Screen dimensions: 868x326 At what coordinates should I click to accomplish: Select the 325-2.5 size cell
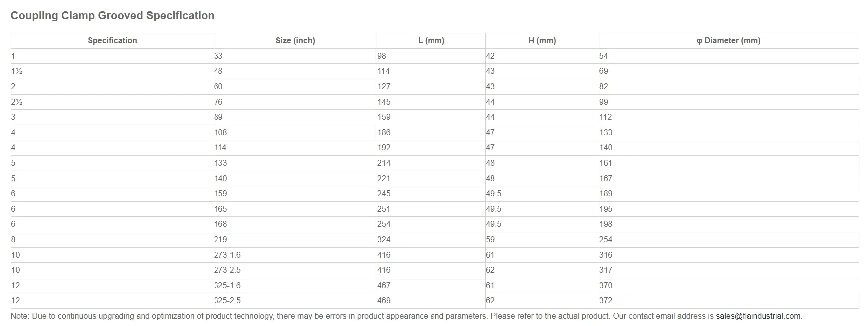[295, 301]
